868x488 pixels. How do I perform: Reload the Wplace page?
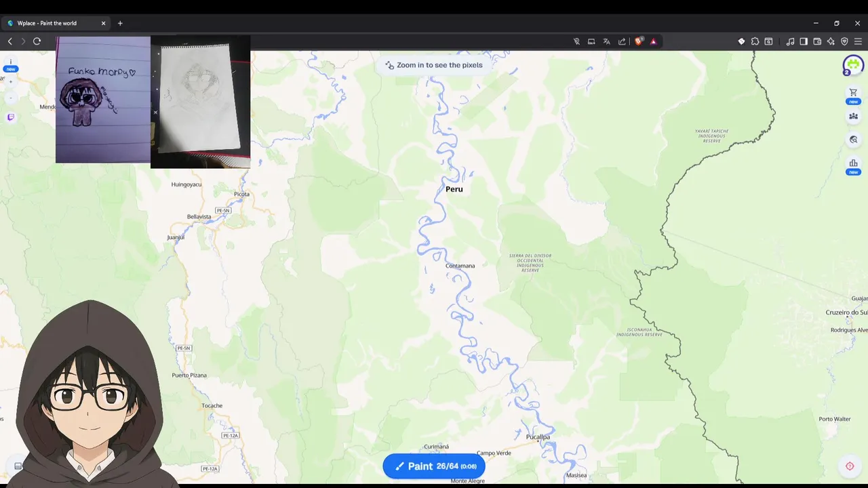tap(37, 41)
